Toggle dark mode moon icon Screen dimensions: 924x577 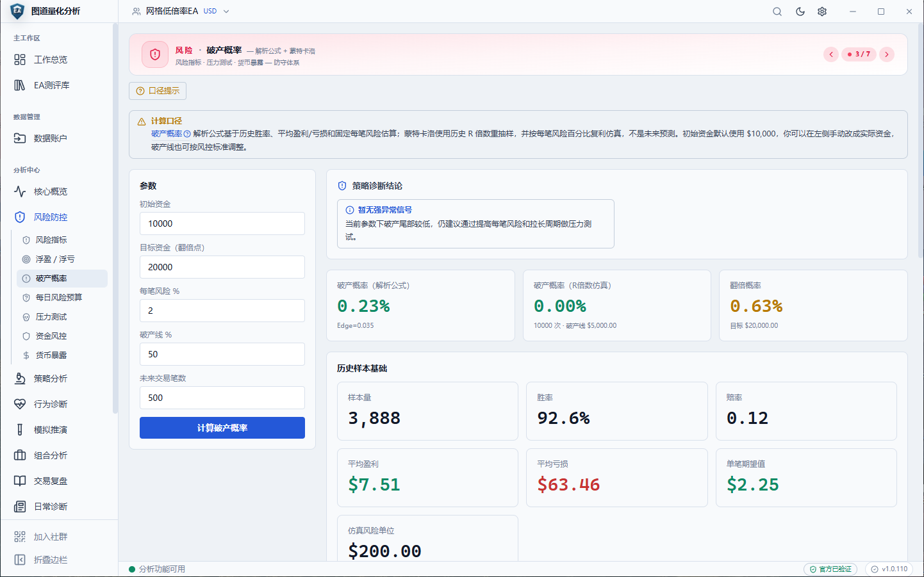800,12
